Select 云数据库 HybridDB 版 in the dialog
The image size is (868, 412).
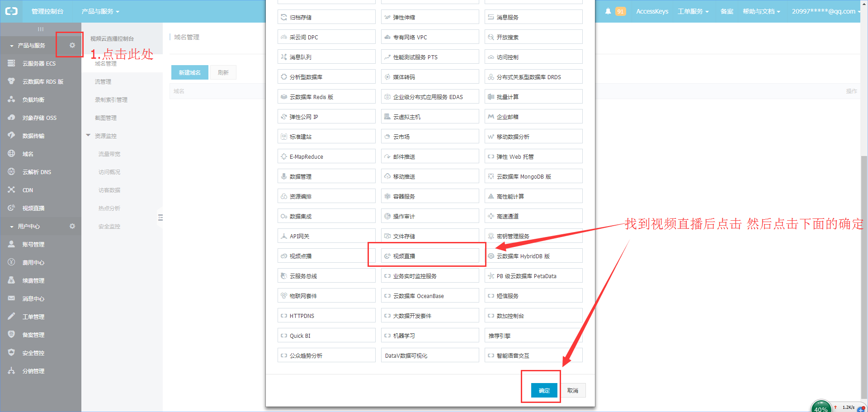533,256
